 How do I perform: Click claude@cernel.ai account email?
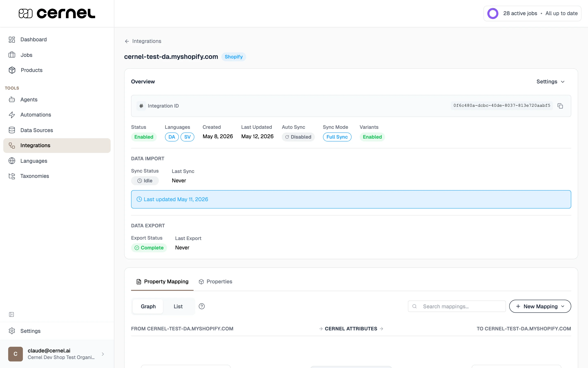tap(49, 350)
